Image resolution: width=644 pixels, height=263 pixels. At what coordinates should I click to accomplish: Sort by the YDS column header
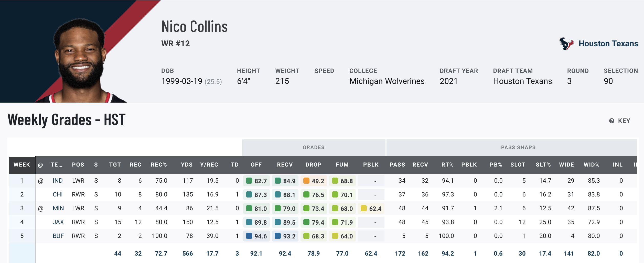point(187,165)
